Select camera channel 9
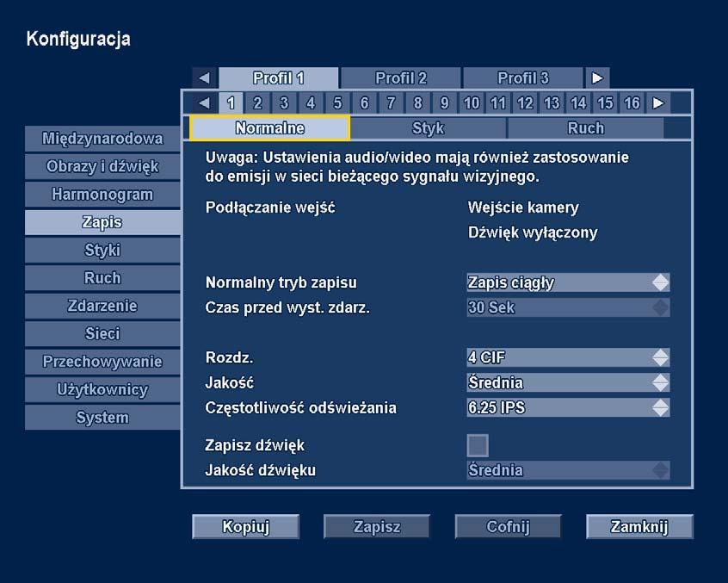The height and width of the screenshot is (583, 728). (444, 103)
